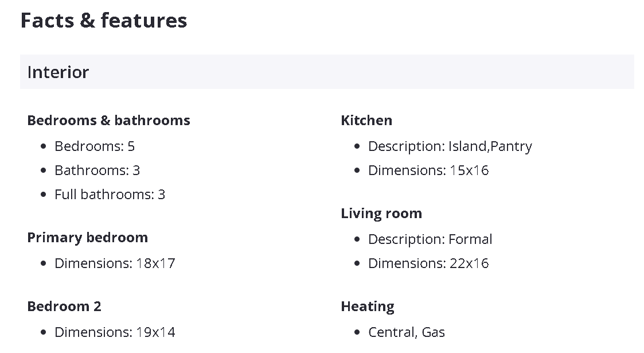This screenshot has width=644, height=353.
Task: Select the Island,Pantry kitchen description
Action: [490, 146]
